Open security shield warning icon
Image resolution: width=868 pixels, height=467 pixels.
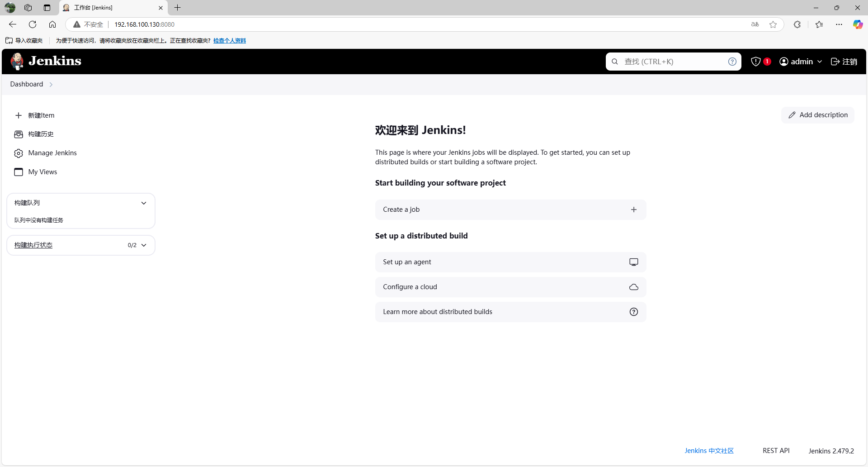tap(755, 62)
